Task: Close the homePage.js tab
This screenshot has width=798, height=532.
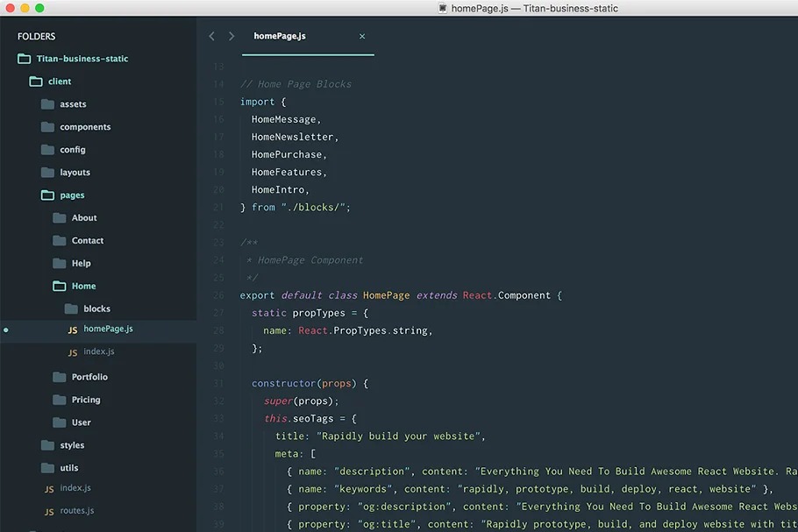Action: 362,36
